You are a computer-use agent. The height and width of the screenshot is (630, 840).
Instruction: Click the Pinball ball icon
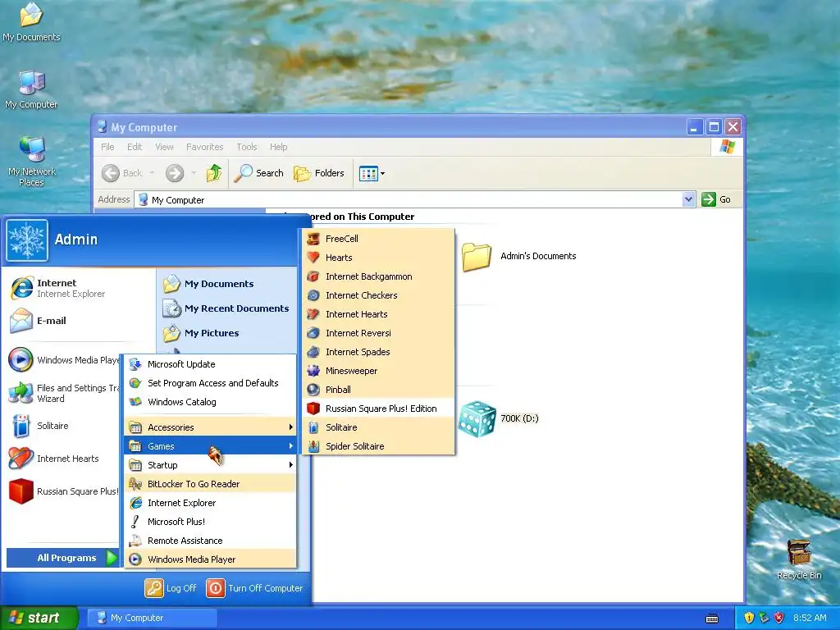313,390
